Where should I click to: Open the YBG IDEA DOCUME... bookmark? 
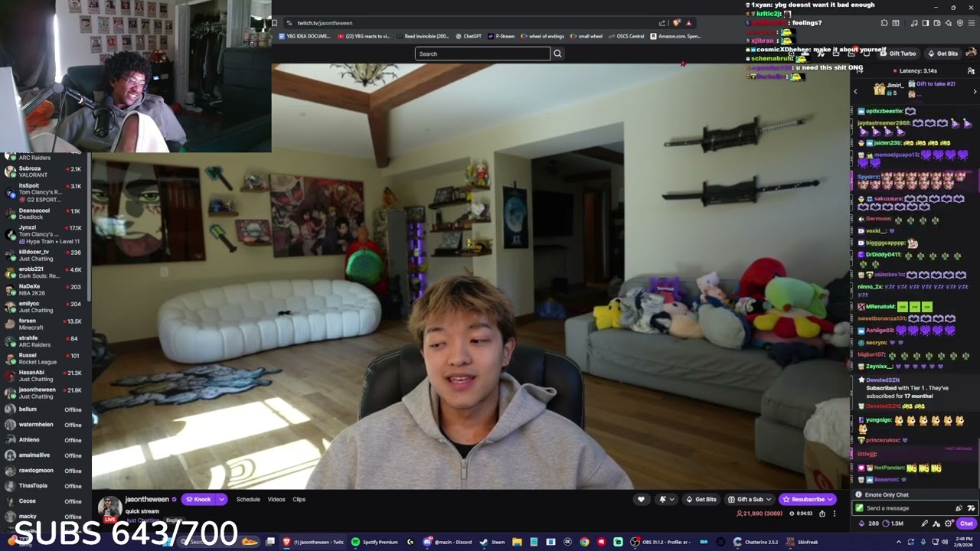point(305,36)
